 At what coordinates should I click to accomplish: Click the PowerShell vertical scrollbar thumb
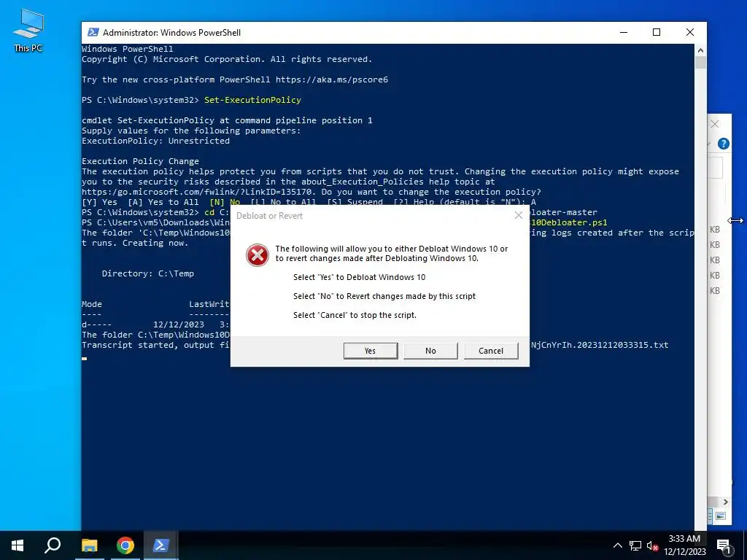coord(700,63)
